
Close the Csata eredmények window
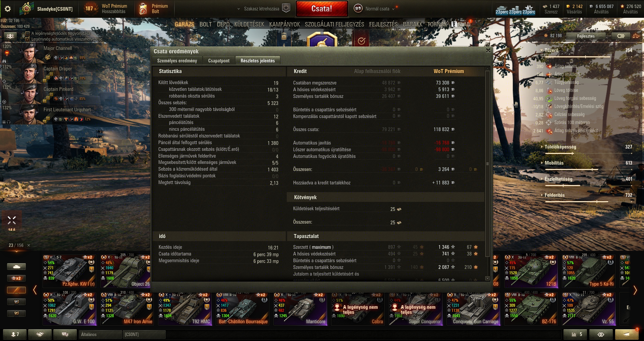tap(488, 51)
